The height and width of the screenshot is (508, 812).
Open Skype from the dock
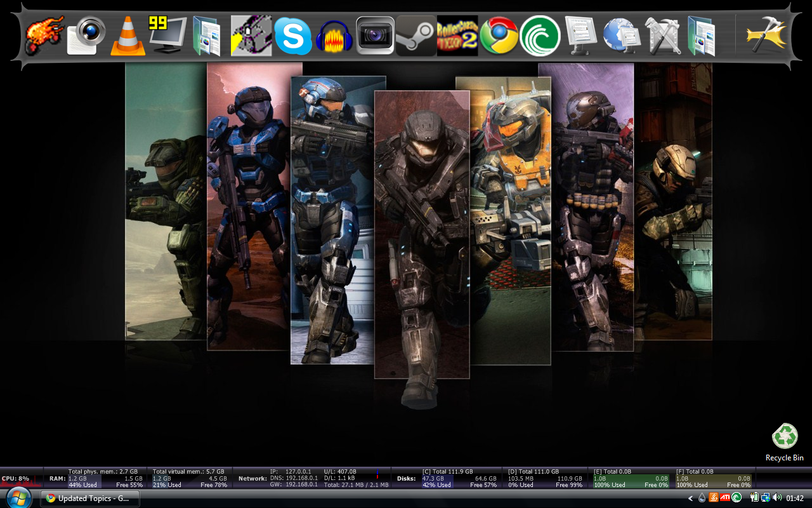tap(293, 36)
